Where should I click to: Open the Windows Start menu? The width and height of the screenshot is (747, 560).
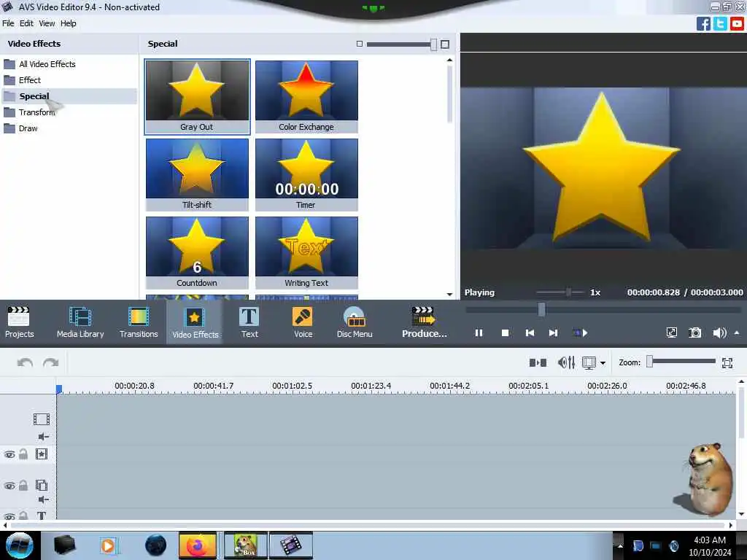tap(19, 545)
